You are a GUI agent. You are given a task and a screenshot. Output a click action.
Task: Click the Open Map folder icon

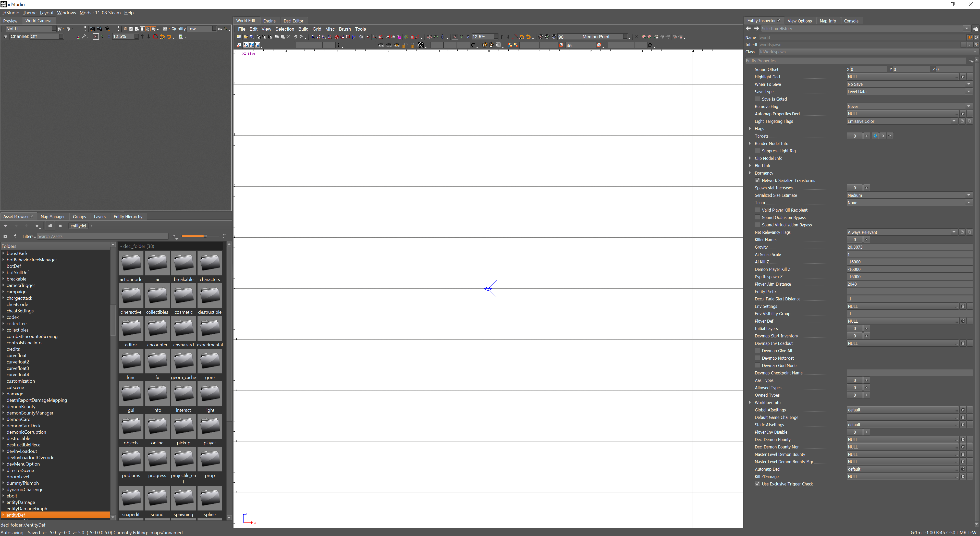246,37
